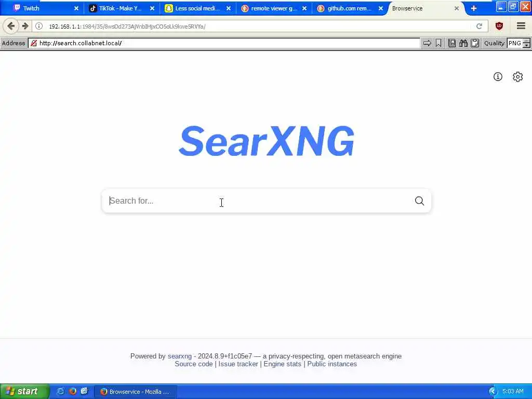Click the binoculars find icon
This screenshot has width=532, height=399.
pyautogui.click(x=463, y=43)
